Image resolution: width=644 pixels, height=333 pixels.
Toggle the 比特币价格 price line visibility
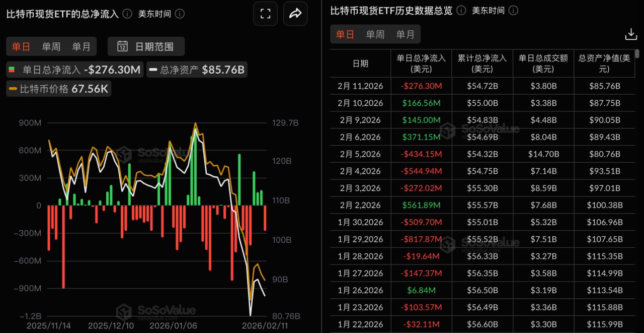(x=58, y=88)
